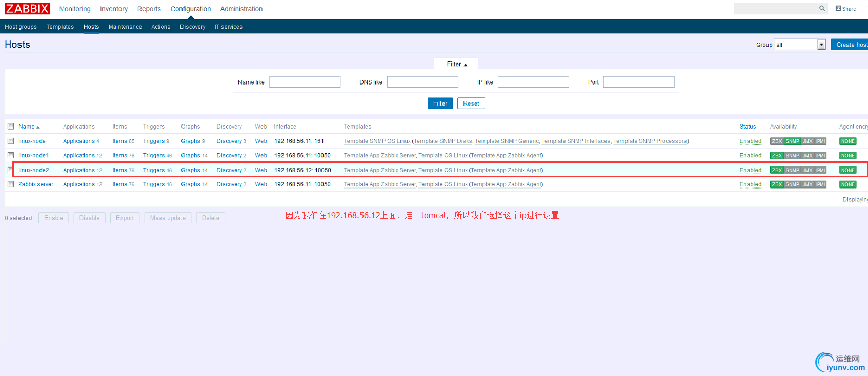Click the Share icon link
This screenshot has width=868, height=376.
coord(845,9)
